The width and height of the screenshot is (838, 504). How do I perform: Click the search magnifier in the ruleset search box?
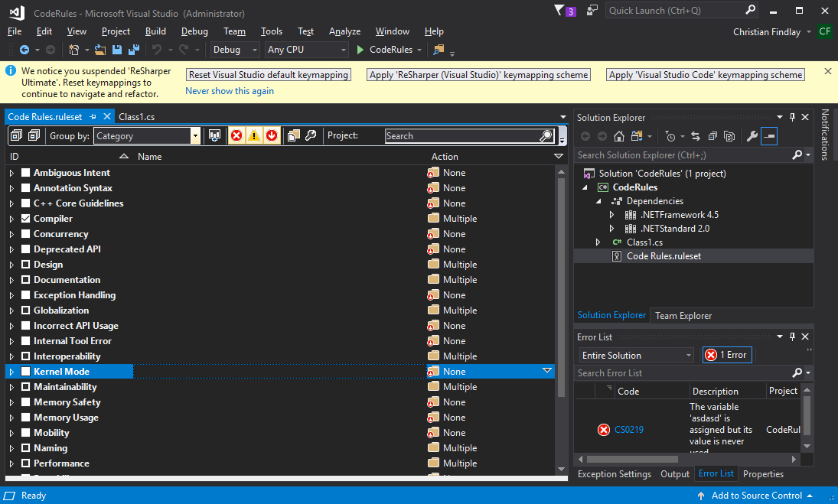pos(546,135)
